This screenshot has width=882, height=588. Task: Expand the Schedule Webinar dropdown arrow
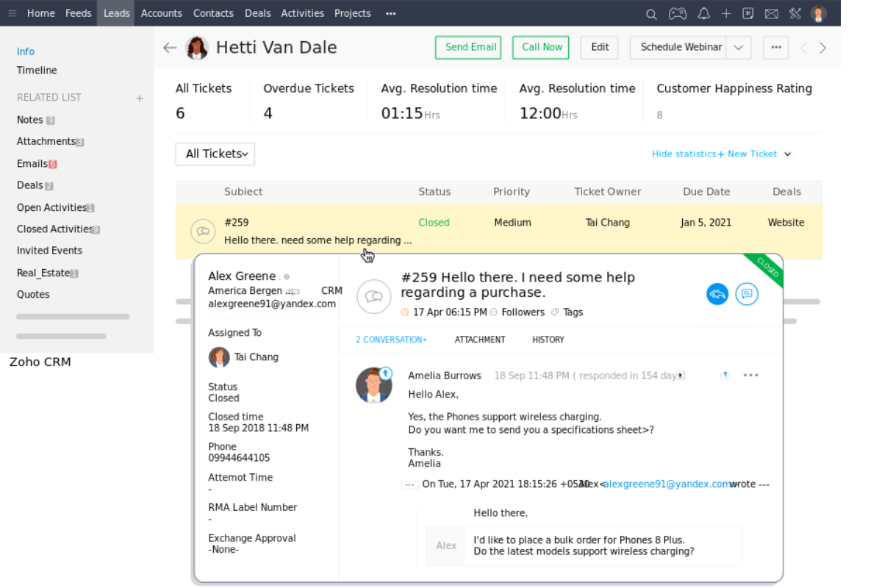tap(738, 47)
